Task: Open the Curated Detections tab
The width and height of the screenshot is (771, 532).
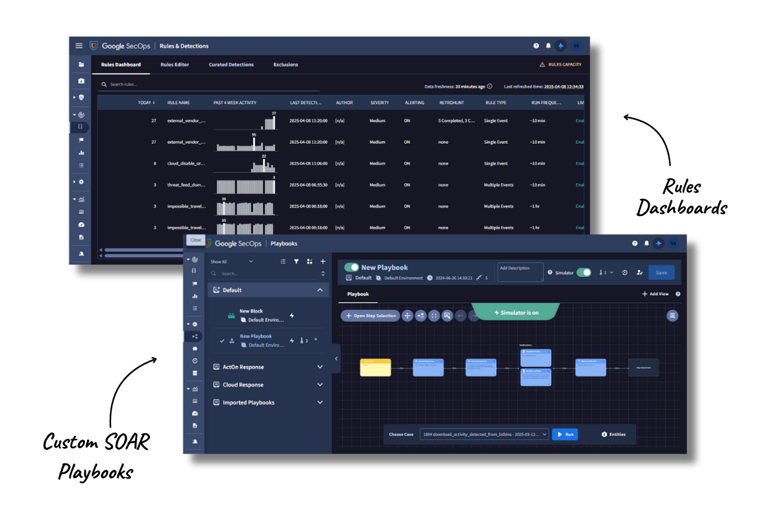Action: pyautogui.click(x=231, y=64)
